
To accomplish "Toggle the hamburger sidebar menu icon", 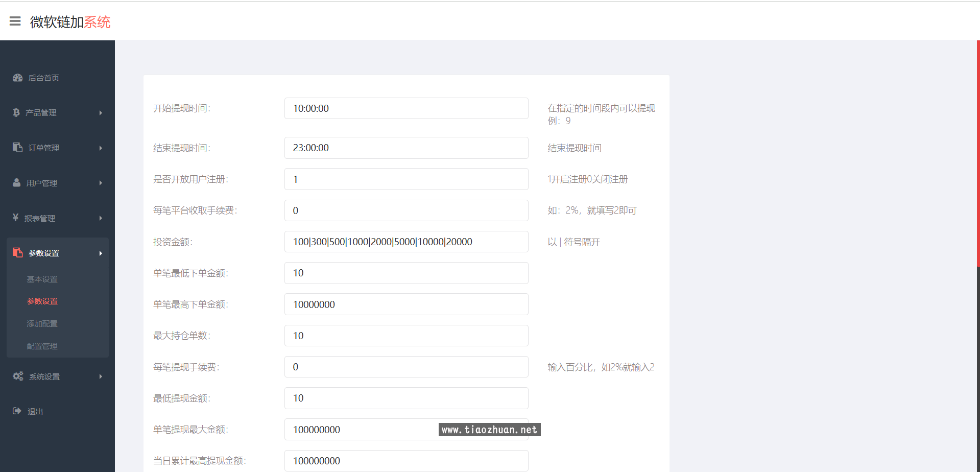I will coord(15,21).
